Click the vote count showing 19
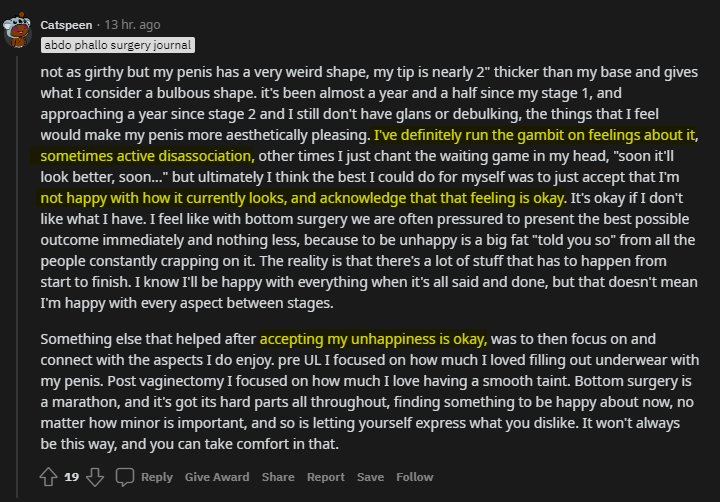 (x=72, y=477)
